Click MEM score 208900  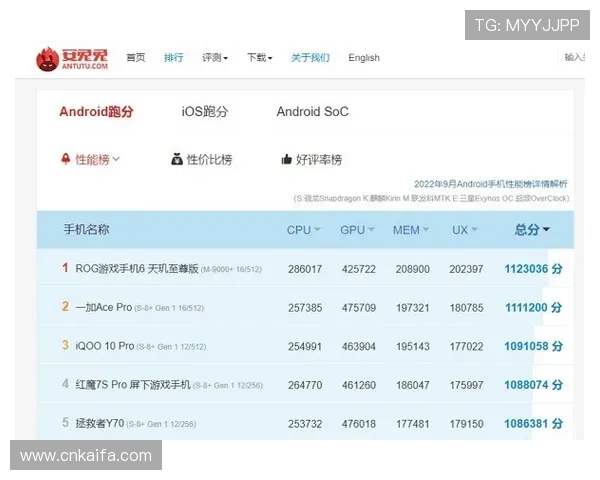412,269
